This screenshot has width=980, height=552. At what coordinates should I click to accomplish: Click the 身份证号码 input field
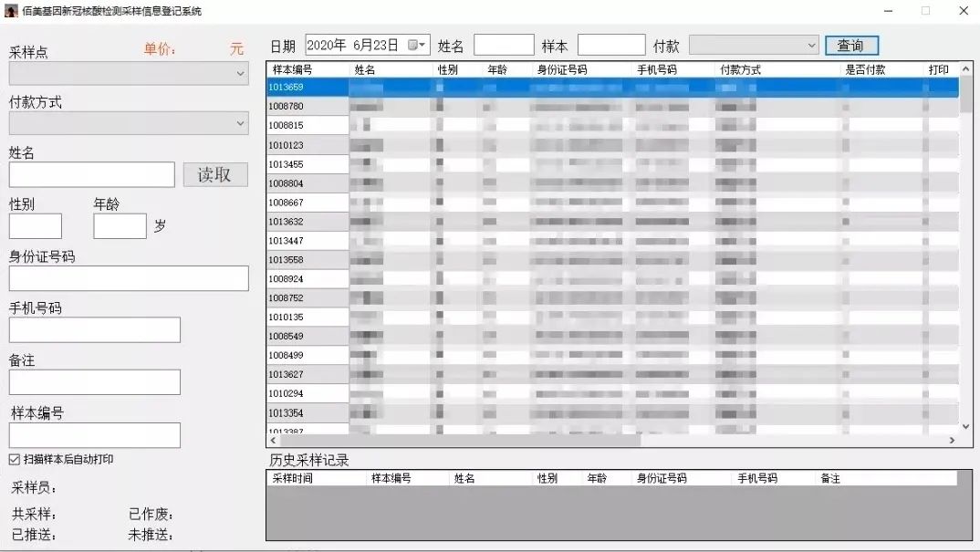coord(129,278)
